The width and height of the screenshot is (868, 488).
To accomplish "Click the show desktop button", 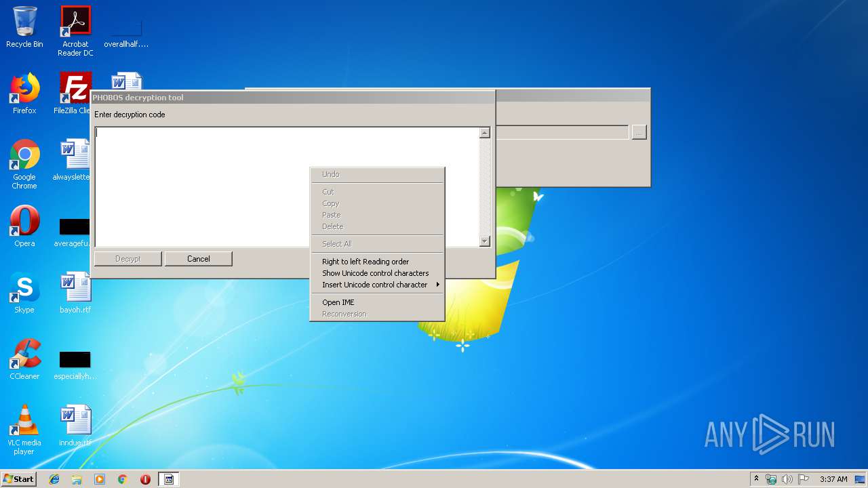I will pyautogui.click(x=861, y=479).
